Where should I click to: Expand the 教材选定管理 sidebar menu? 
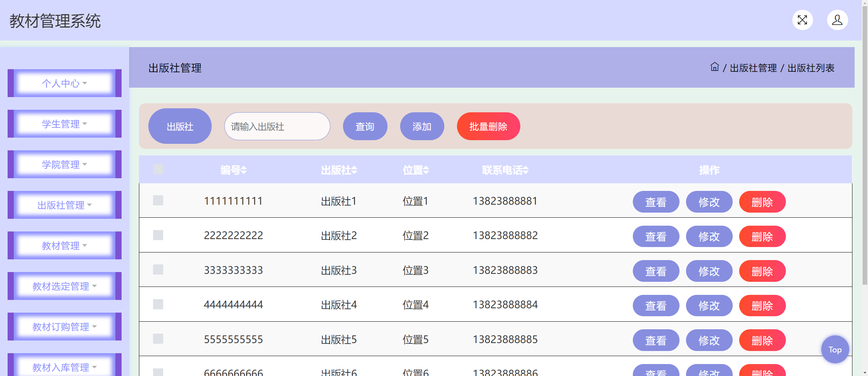click(64, 286)
